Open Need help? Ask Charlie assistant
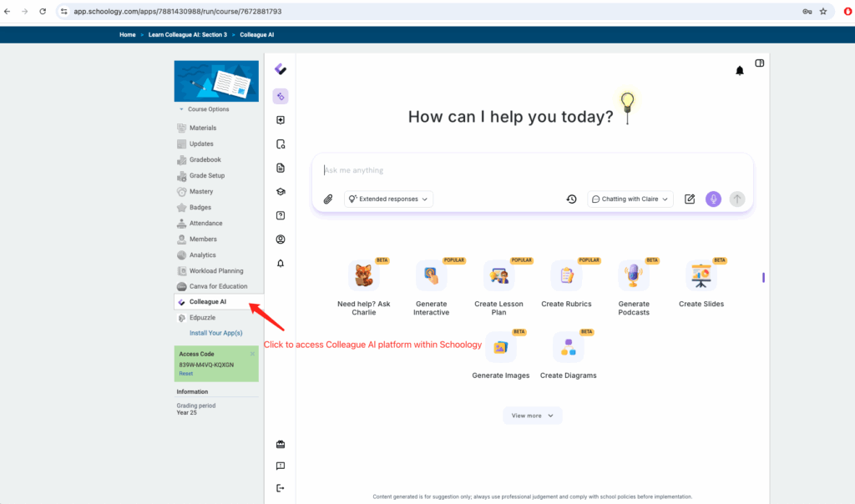 tap(363, 275)
